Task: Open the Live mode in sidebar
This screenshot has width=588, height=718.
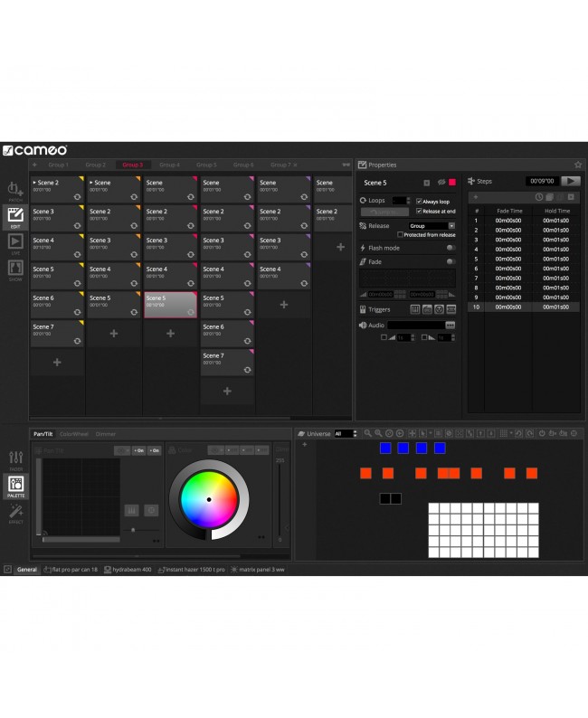Action: point(15,244)
